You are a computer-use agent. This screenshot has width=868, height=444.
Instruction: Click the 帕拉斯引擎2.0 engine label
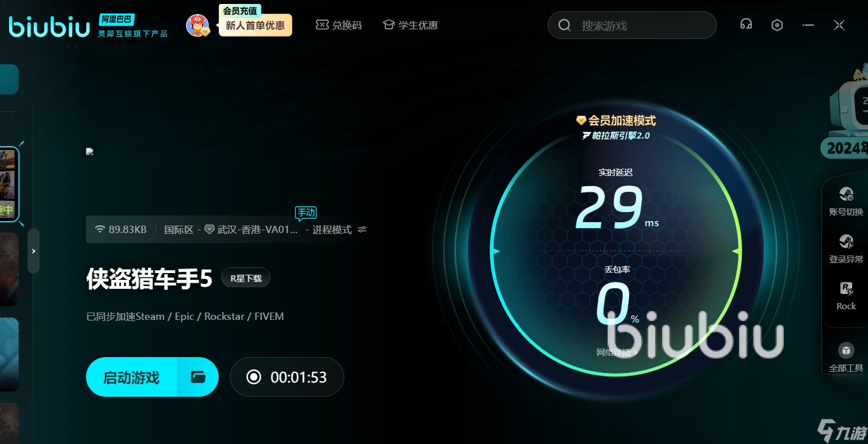pos(616,135)
